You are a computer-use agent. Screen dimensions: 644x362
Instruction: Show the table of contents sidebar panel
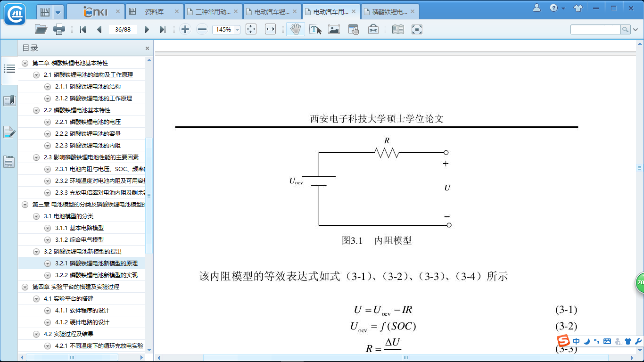coord(9,69)
